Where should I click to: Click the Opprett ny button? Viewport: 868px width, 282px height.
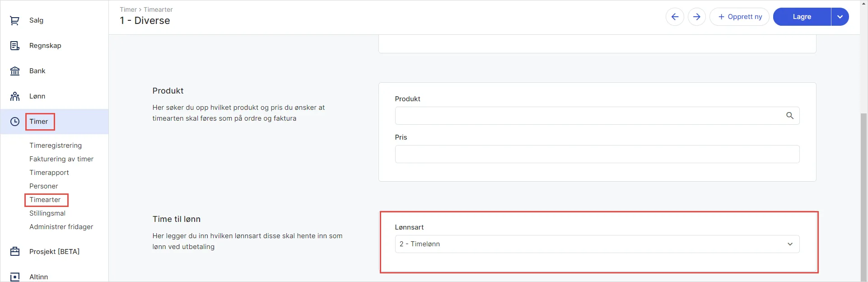739,17
